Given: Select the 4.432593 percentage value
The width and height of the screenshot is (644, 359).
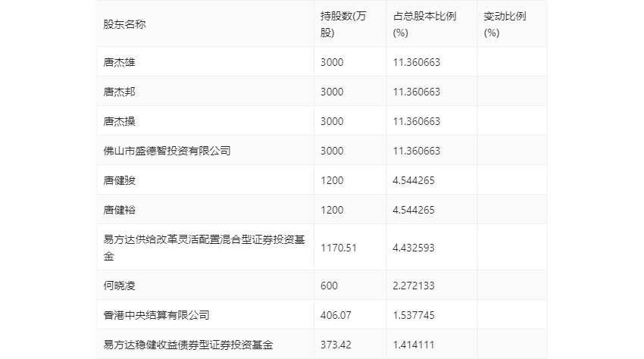Looking at the screenshot, I should (414, 248).
